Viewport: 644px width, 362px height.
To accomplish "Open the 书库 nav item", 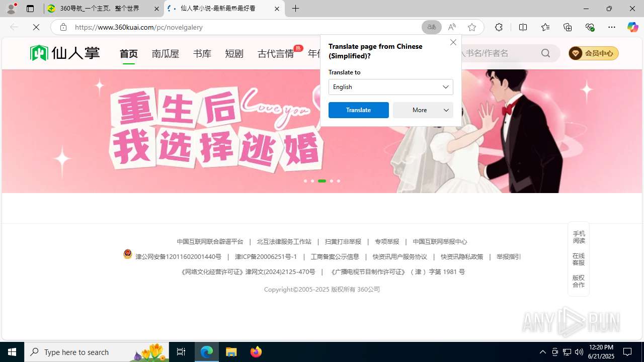I will (x=202, y=53).
